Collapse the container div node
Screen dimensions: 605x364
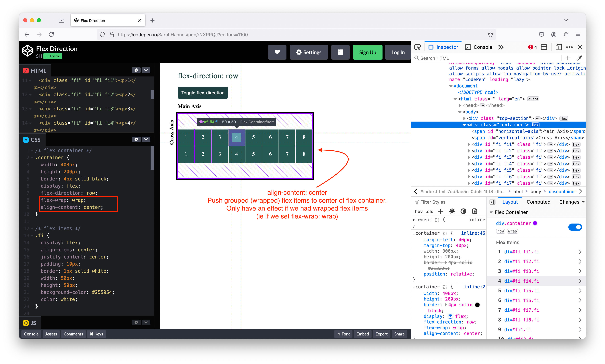[x=464, y=125]
